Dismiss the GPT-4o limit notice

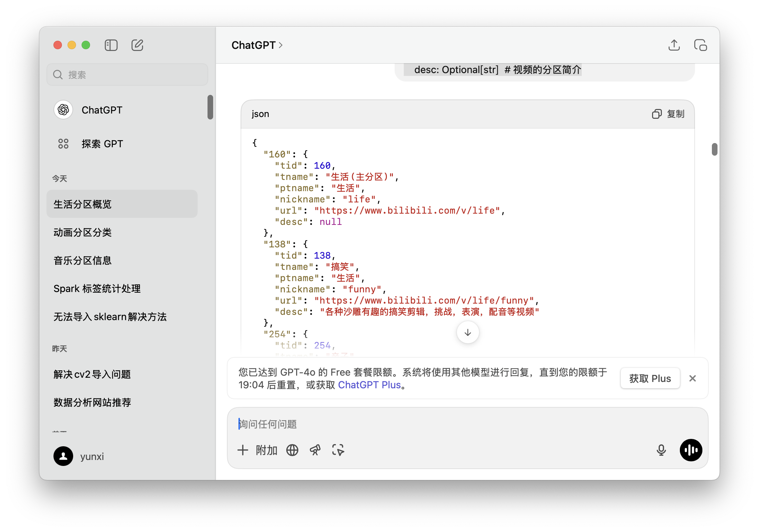coord(692,378)
